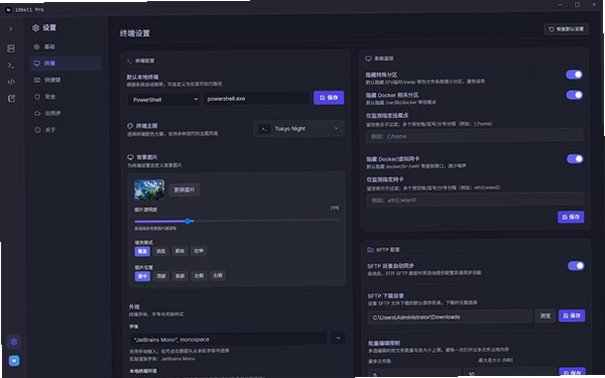
Task: Click the palette icon beside 终端主题
Action: (130, 126)
